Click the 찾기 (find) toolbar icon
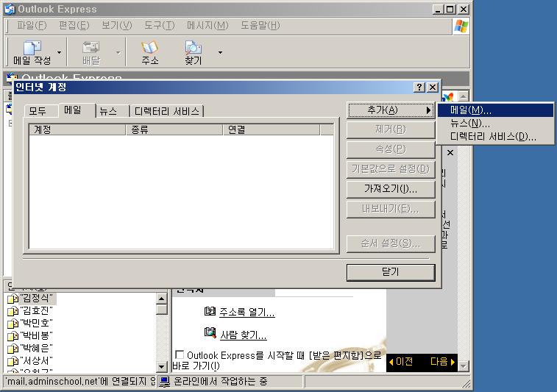Screen dimensions: 557x392 193,49
